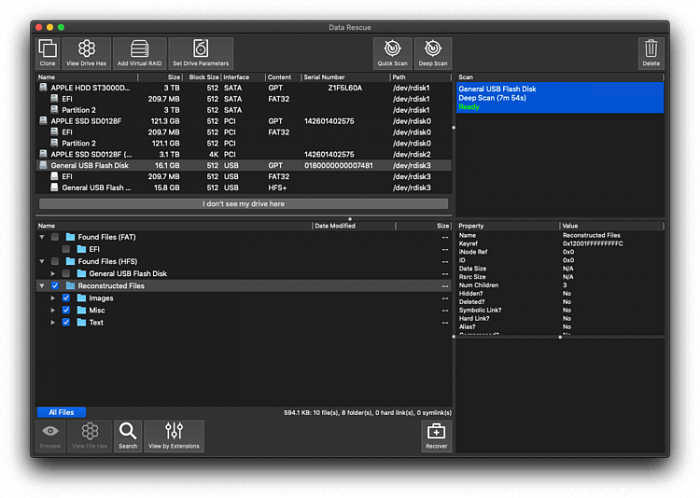The width and height of the screenshot is (700, 498).
Task: Select the /dev/rdisk2 APPLE SSD drive row
Action: [244, 154]
